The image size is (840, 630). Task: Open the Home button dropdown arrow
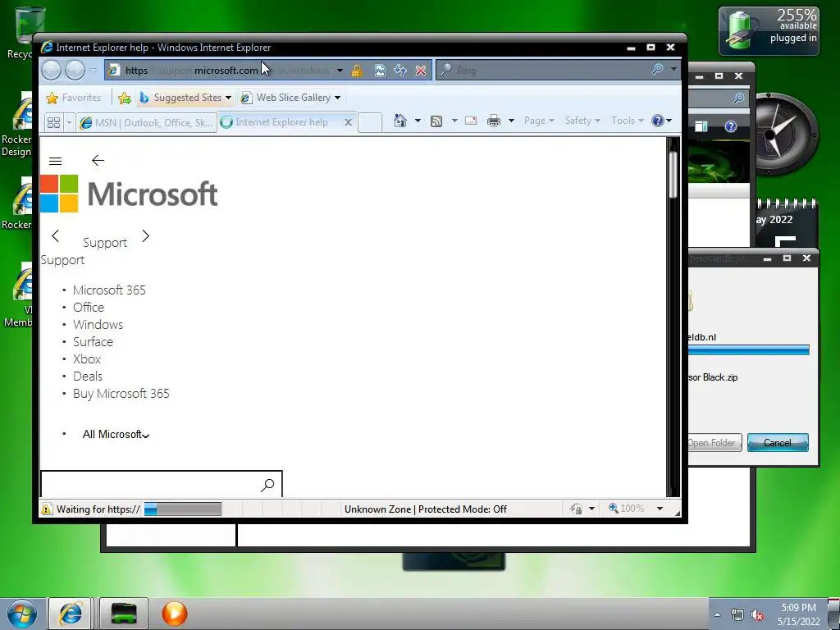click(418, 121)
